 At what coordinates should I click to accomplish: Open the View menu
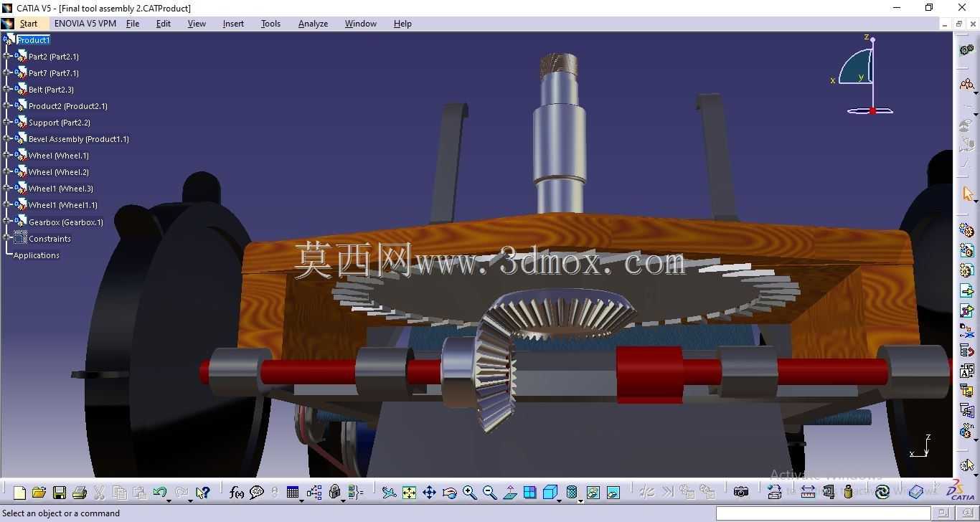pyautogui.click(x=197, y=24)
